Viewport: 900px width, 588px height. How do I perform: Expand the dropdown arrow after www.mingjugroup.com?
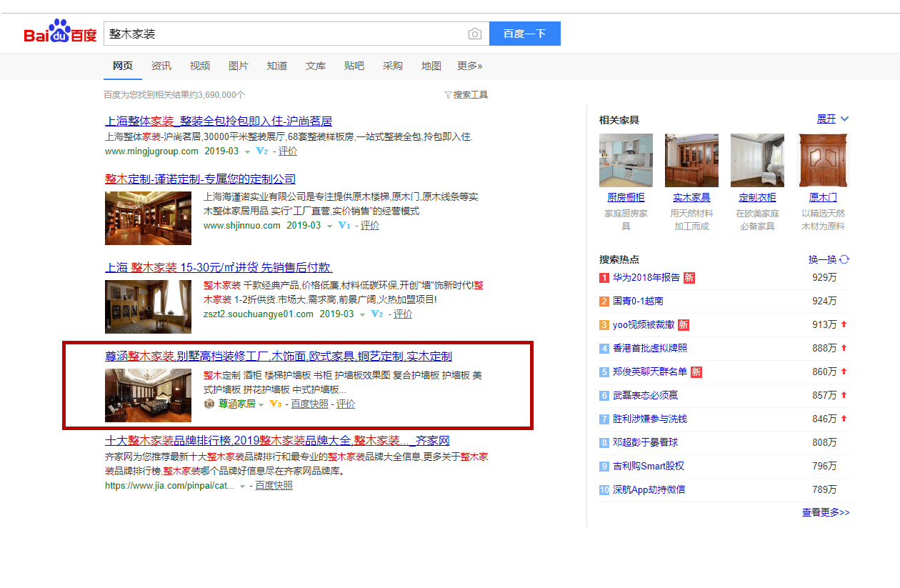247,152
